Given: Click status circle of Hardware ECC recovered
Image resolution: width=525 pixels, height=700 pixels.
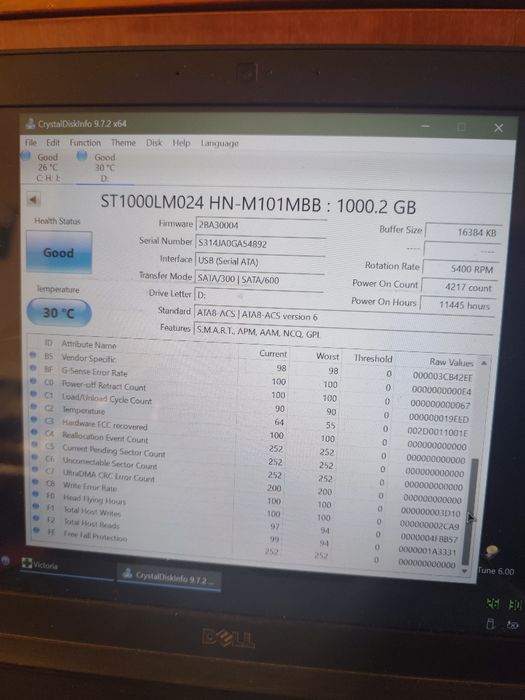Looking at the screenshot, I should [x=34, y=420].
